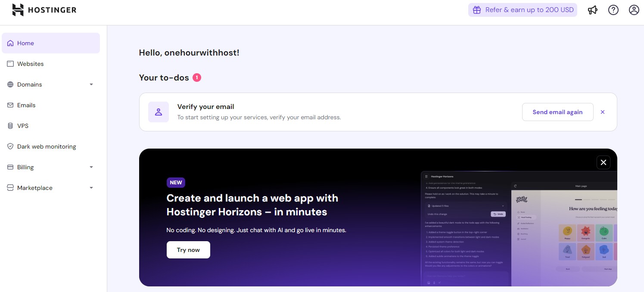This screenshot has height=292, width=644.
Task: Click 'Create and launch a web app' headline
Action: pyautogui.click(x=252, y=205)
